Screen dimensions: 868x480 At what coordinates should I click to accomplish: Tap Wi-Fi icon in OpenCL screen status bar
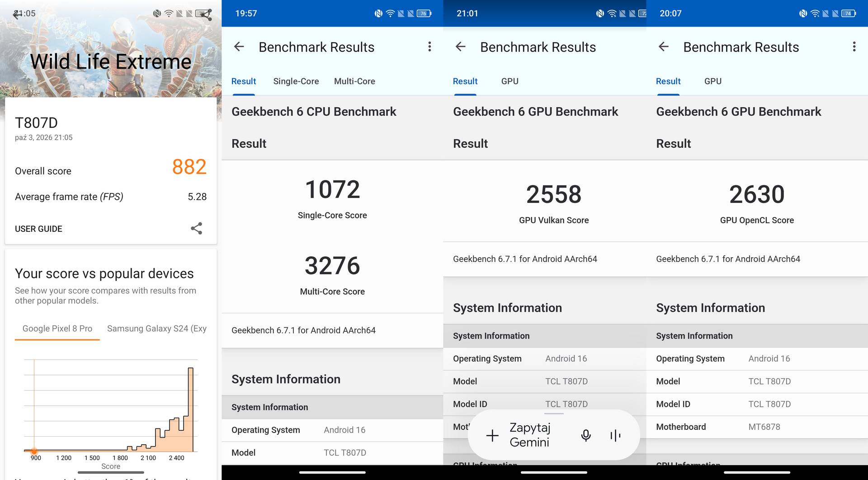[x=815, y=14]
